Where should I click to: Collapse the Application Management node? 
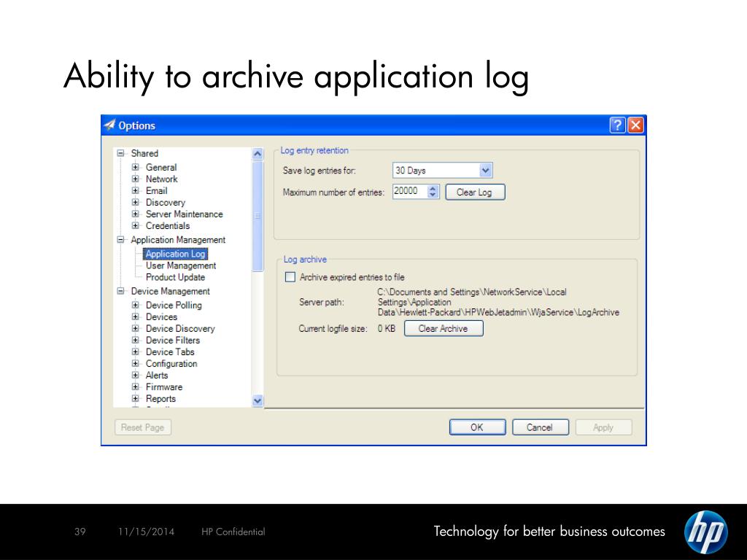pos(120,239)
